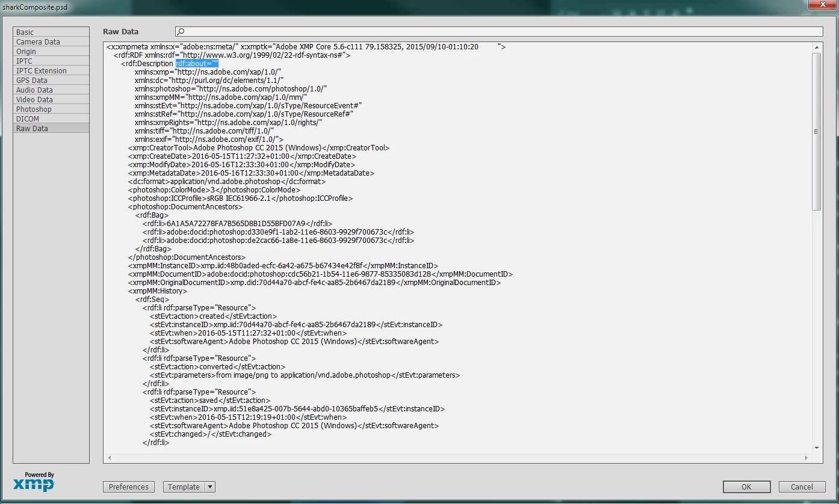Click the xmpMM:InstanceID line
The height and width of the screenshot is (504, 839).
pos(283,265)
